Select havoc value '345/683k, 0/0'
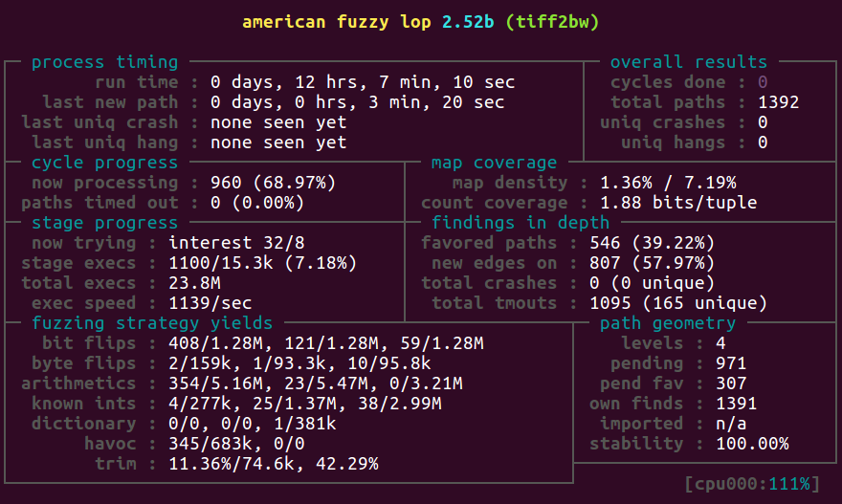This screenshot has height=504, width=842. coord(237,444)
